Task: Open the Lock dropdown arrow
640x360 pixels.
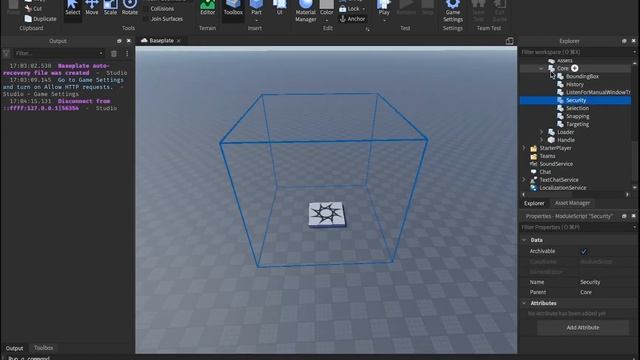Action: (x=364, y=9)
